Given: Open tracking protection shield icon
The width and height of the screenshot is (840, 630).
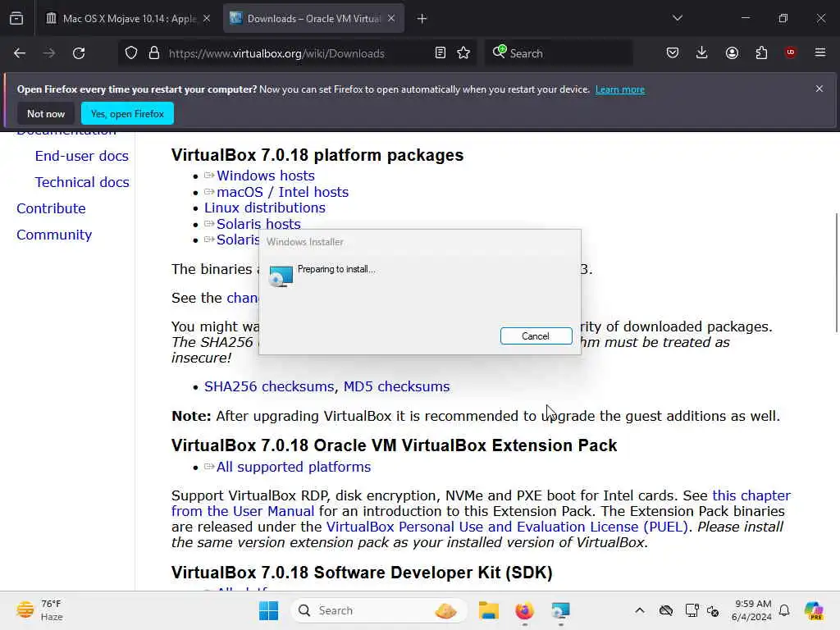Looking at the screenshot, I should tap(131, 53).
